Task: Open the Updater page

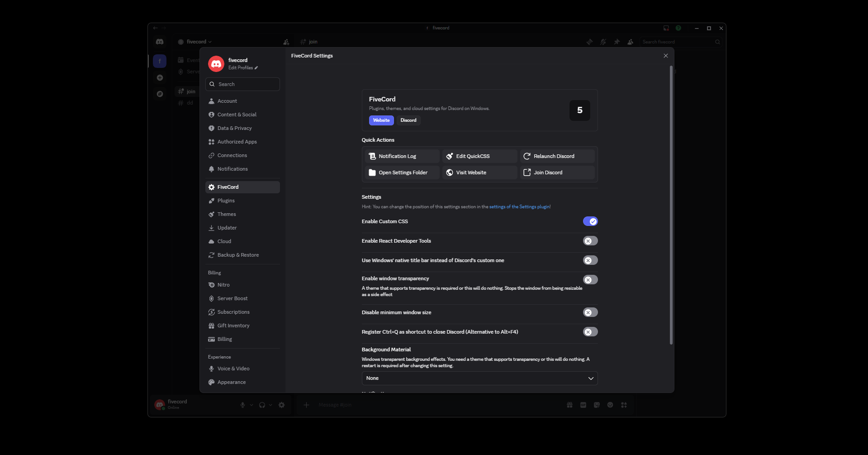Action: [x=242, y=228]
